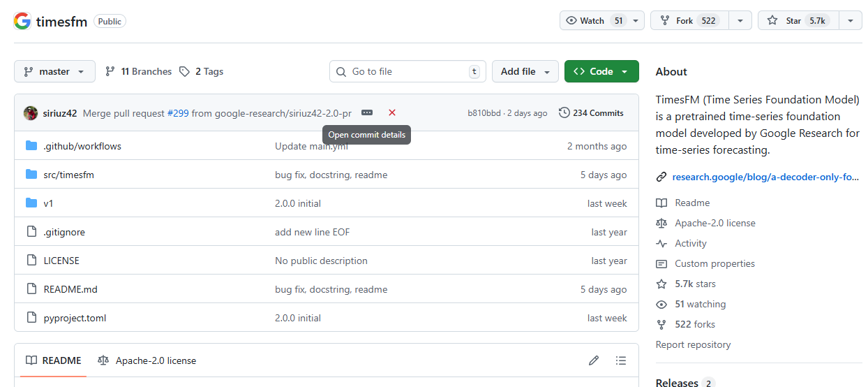Viewport: 868px width, 387px height.
Task: Expand the Star lists dropdown arrow
Action: click(x=850, y=20)
